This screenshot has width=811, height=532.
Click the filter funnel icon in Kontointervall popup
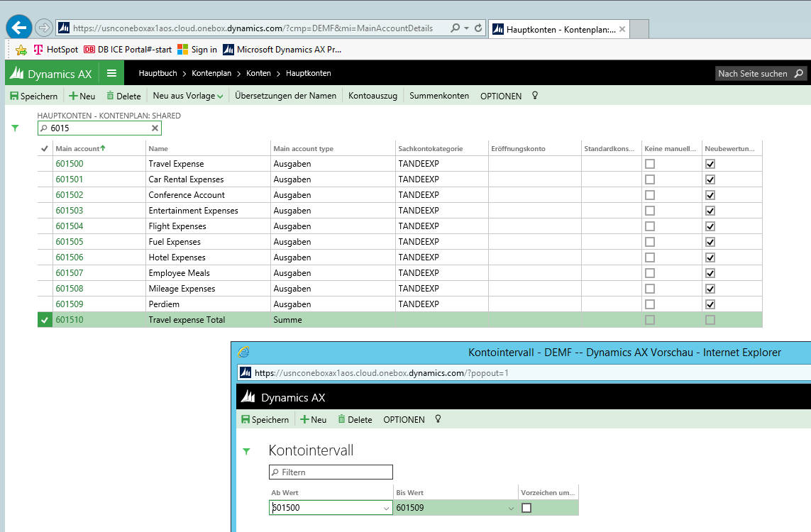click(x=246, y=450)
